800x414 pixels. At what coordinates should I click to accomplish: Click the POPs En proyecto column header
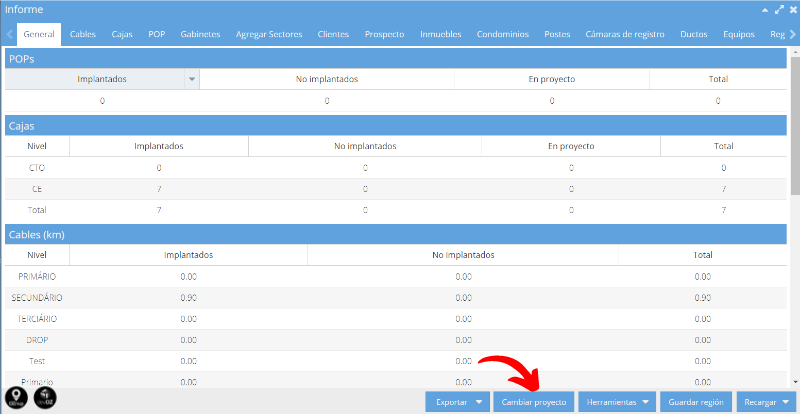point(552,79)
